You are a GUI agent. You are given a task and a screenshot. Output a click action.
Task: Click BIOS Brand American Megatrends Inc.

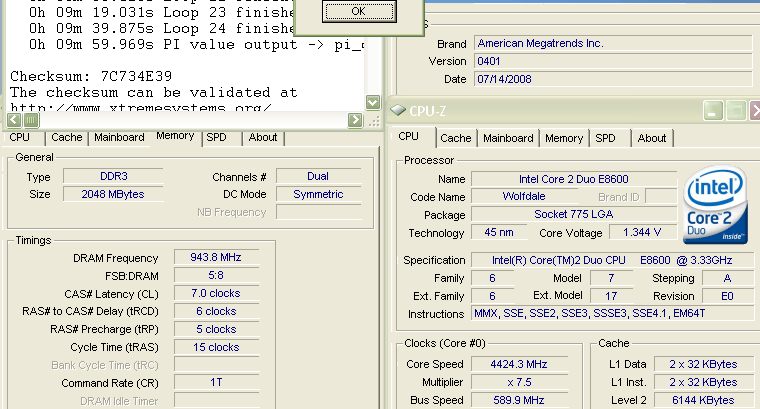[613, 43]
